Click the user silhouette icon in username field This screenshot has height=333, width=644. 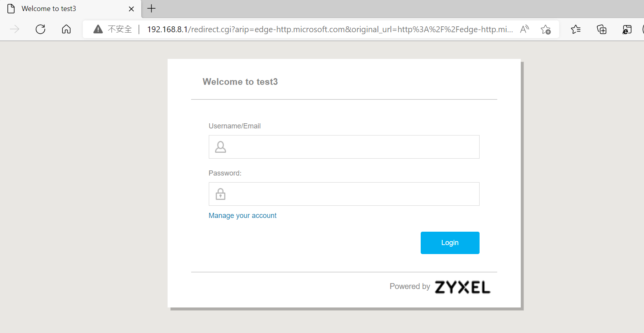pyautogui.click(x=221, y=147)
